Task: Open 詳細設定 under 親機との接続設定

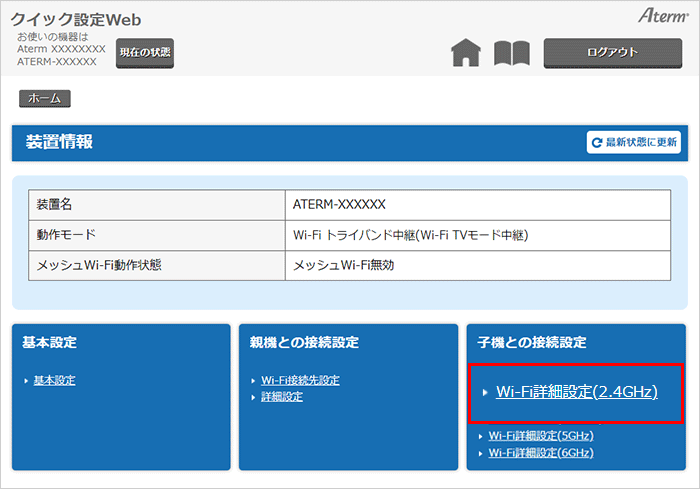Action: click(282, 396)
